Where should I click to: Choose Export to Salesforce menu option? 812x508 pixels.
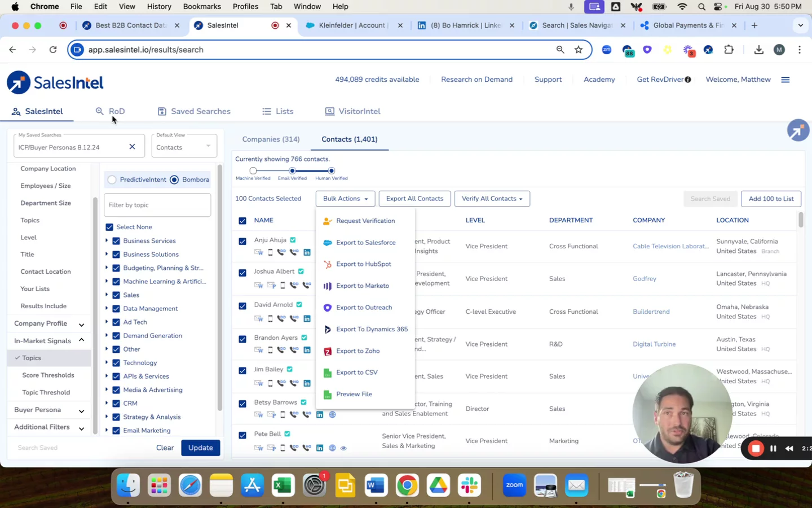[365, 243]
